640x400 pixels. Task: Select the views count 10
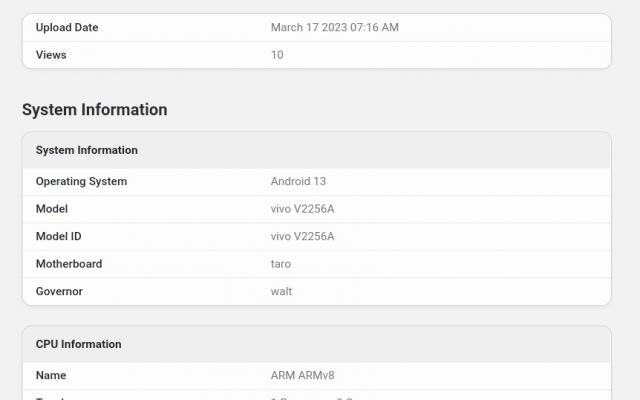pos(277,55)
